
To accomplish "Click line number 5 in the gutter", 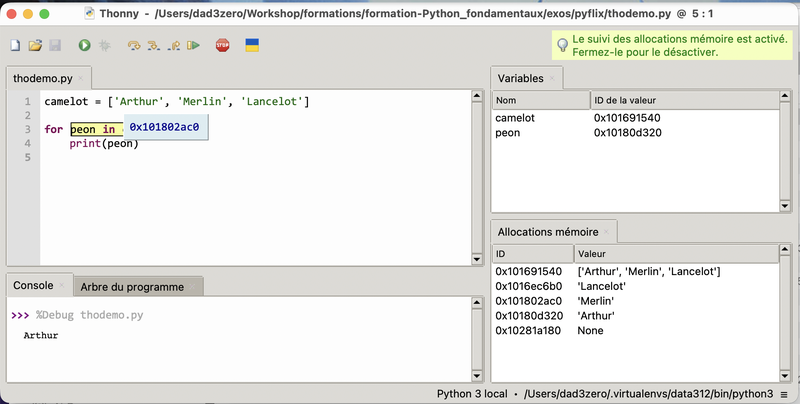I will click(x=28, y=157).
